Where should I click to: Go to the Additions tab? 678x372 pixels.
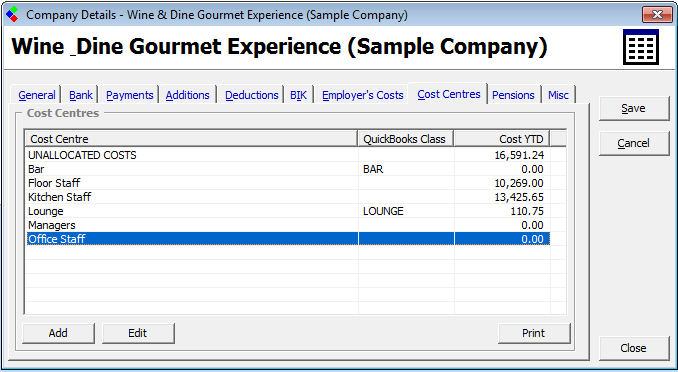188,95
